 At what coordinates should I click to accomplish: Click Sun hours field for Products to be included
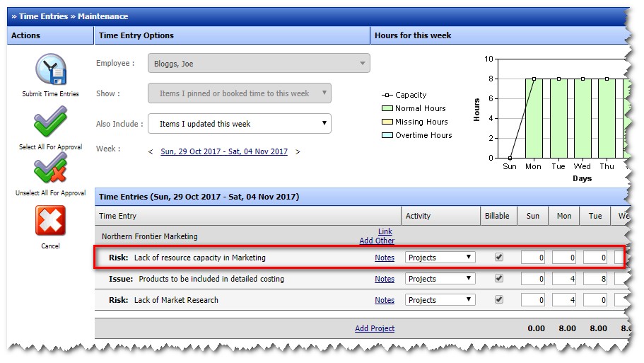tap(533, 279)
